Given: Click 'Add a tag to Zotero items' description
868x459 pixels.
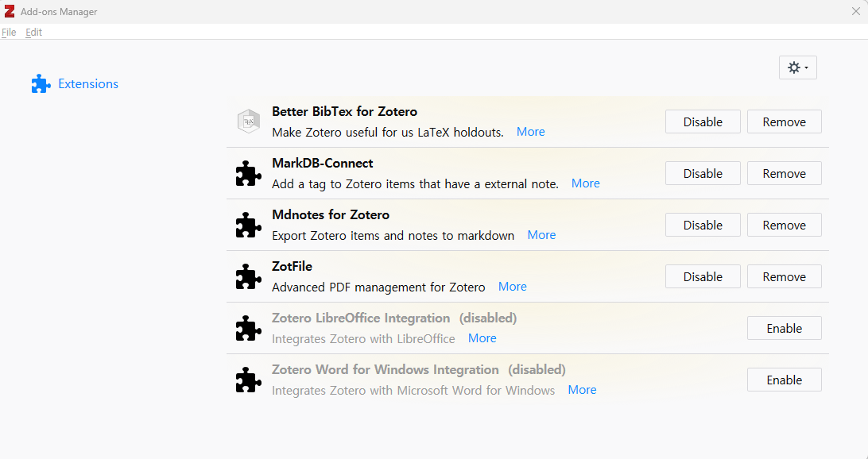Looking at the screenshot, I should tap(415, 184).
